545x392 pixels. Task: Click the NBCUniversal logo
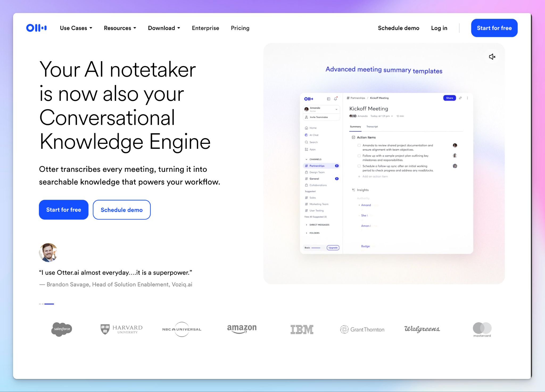182,329
